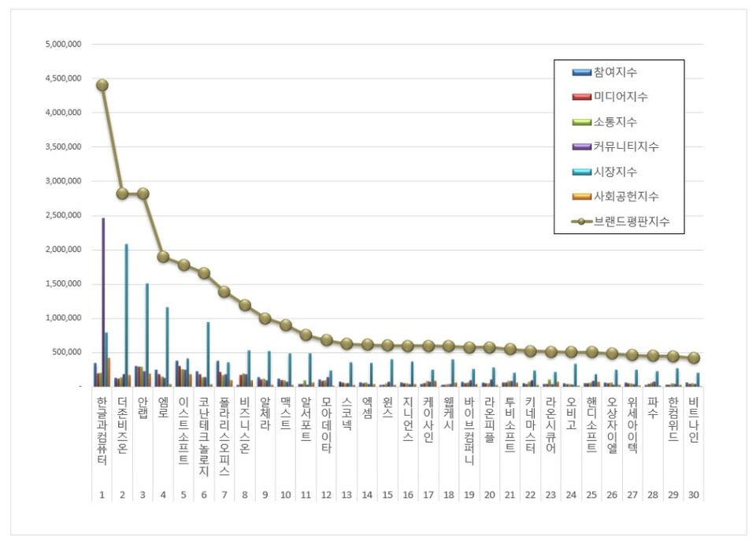Click the 엠로 line marker at rank 4
The image size is (756, 545).
point(163,257)
